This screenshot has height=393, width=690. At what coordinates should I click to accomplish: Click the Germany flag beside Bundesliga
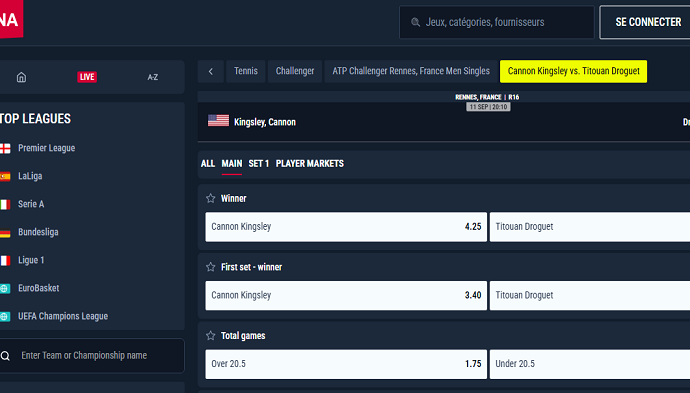(5, 233)
